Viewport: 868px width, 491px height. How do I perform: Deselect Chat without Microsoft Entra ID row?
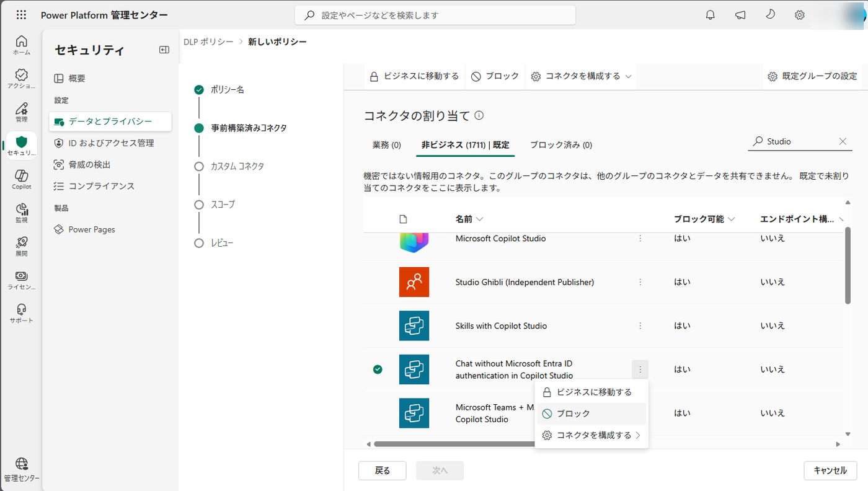378,369
